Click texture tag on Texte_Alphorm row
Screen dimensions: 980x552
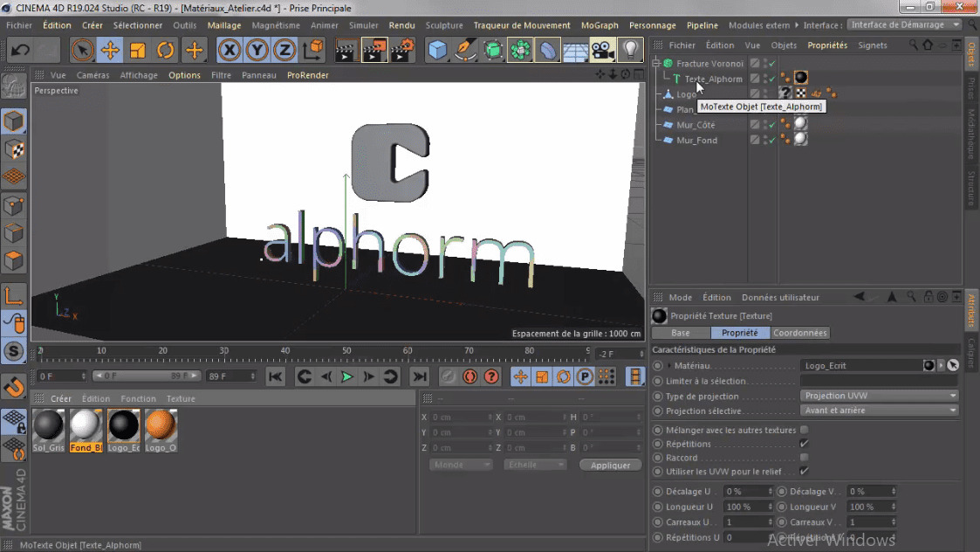click(x=800, y=78)
